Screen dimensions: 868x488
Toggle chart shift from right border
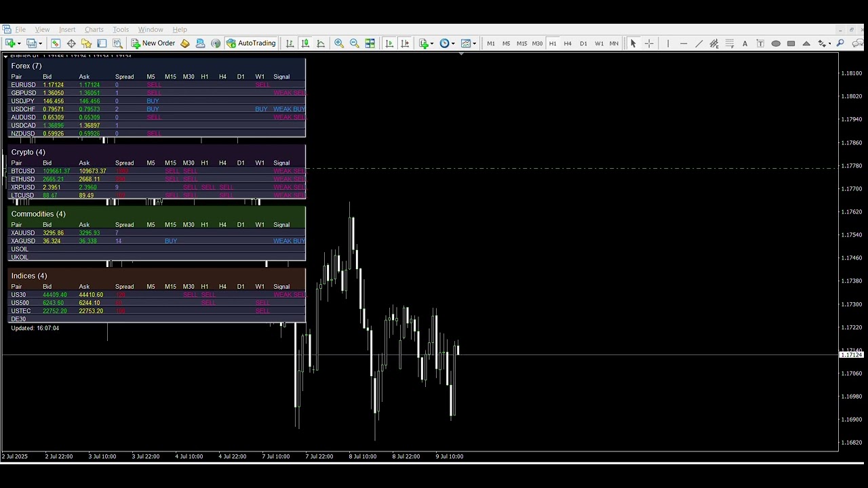coord(405,43)
